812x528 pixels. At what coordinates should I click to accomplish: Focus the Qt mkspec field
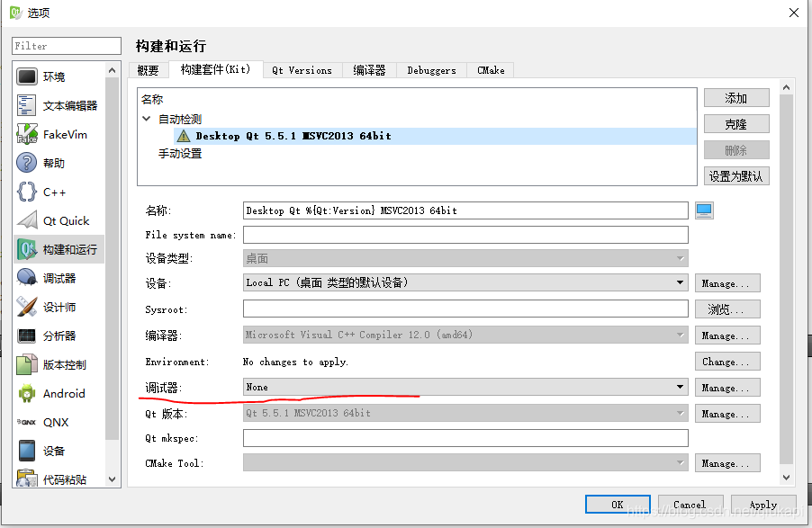click(x=465, y=438)
